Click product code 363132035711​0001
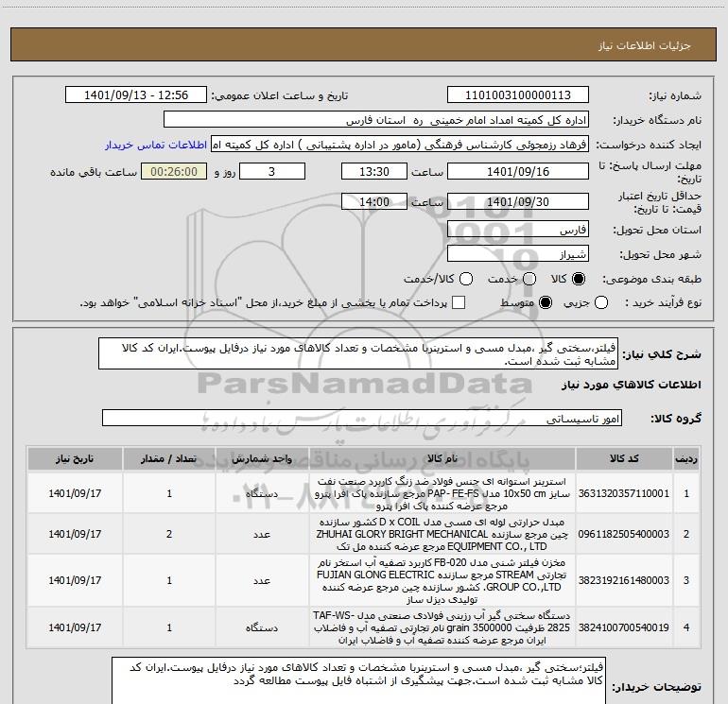The width and height of the screenshot is (728, 704). 624,493
